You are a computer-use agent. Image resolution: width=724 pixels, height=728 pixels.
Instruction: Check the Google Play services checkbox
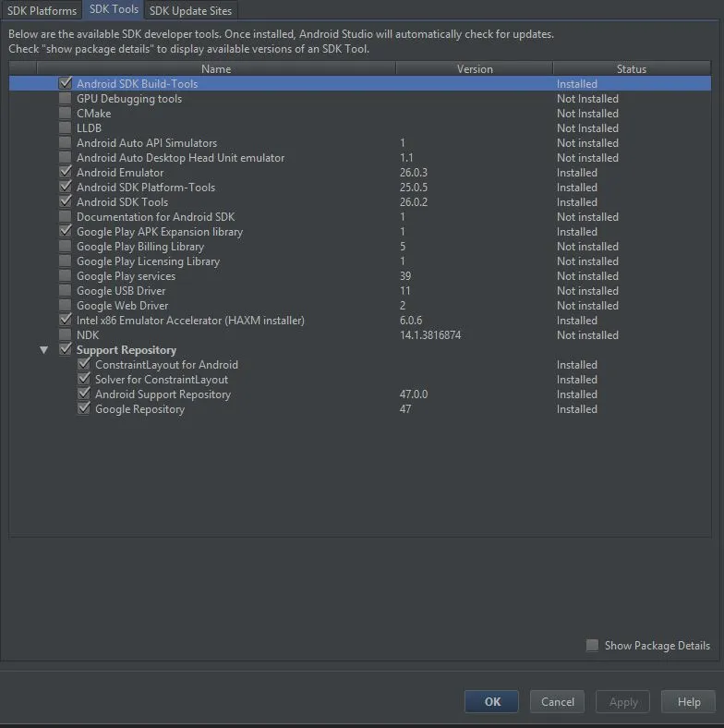[x=66, y=276]
